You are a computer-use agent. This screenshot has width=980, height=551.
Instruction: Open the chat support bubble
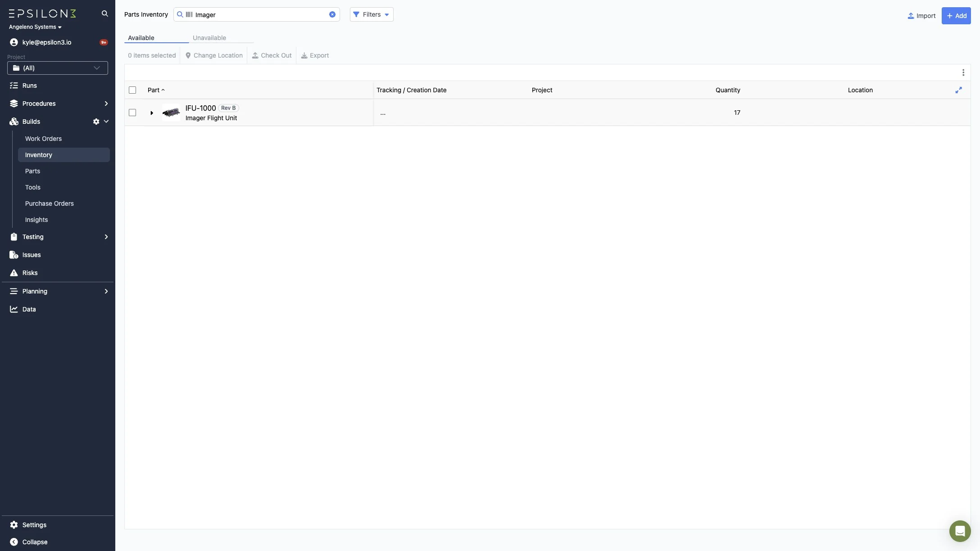[960, 531]
